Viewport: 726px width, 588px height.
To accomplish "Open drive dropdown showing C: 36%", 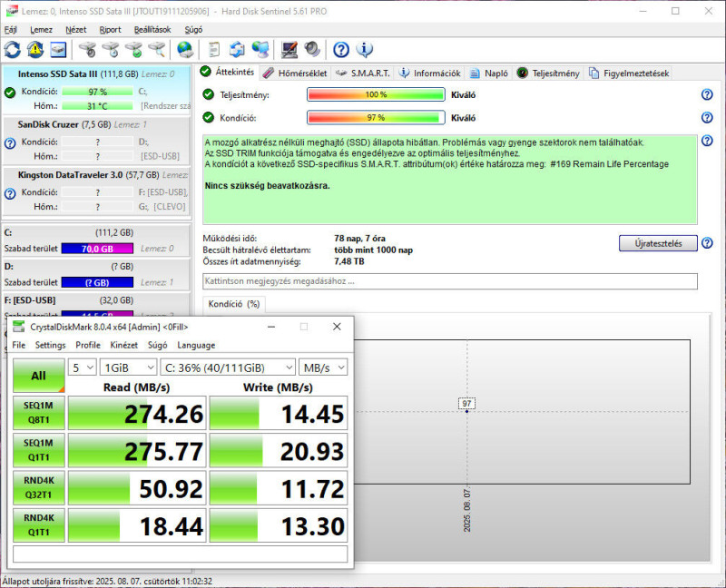I will coord(228,367).
